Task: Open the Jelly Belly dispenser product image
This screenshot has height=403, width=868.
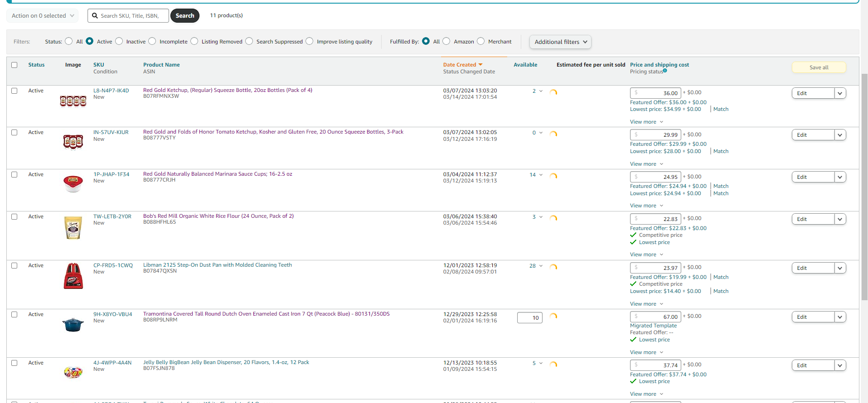Action: 73,373
